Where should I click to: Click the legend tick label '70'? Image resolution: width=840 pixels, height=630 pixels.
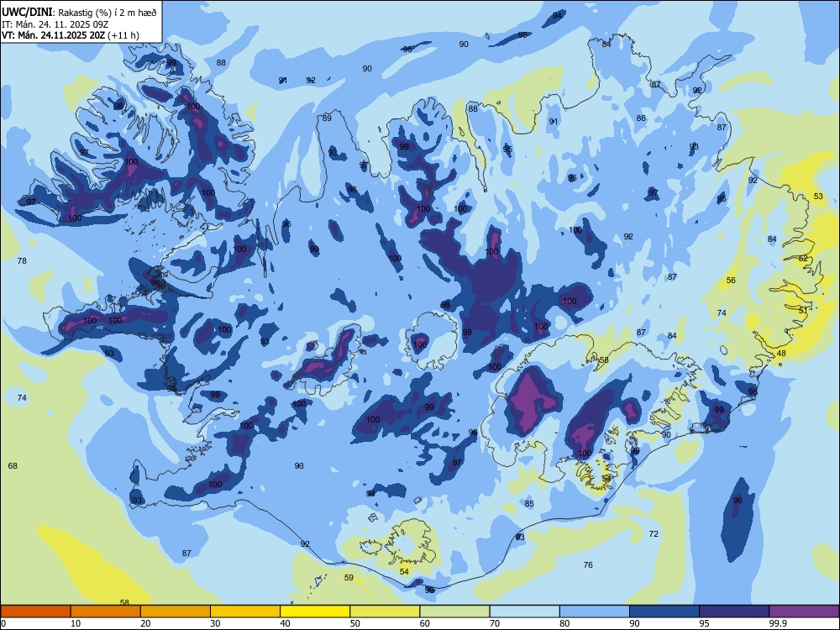tap(495, 623)
